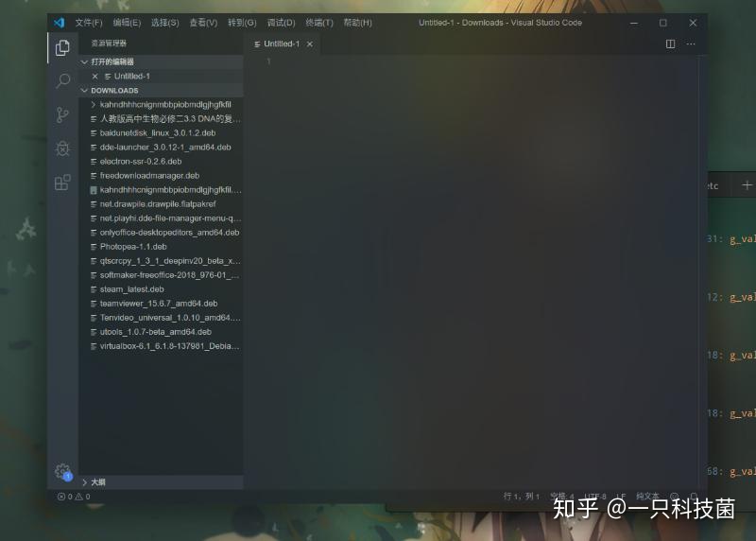Viewport: 756px width, 541px height.
Task: Add new tab with plus in background window
Action: tap(747, 185)
